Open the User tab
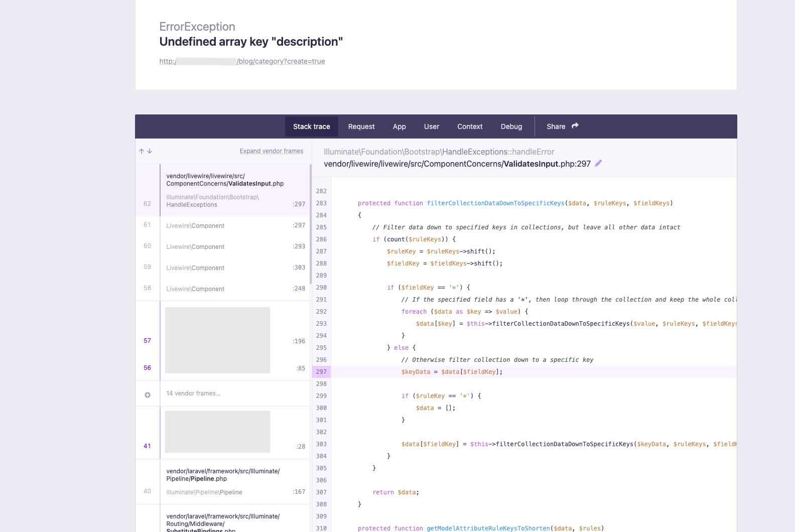Viewport: 795px width, 532px height. (x=432, y=126)
